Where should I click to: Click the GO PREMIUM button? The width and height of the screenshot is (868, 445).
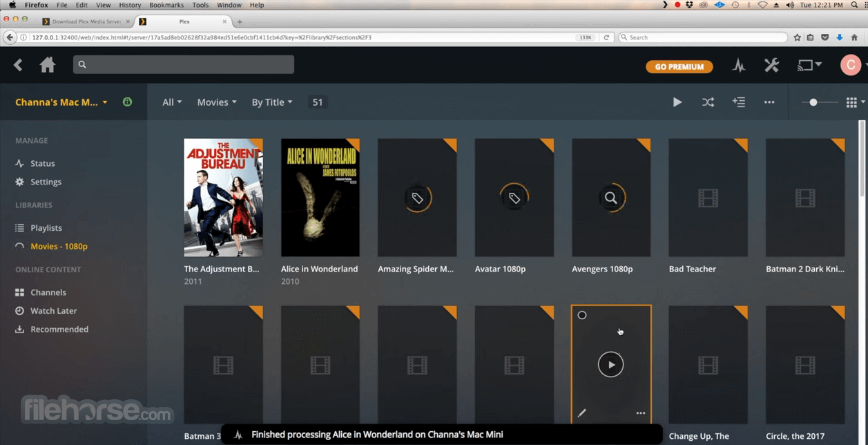click(679, 66)
